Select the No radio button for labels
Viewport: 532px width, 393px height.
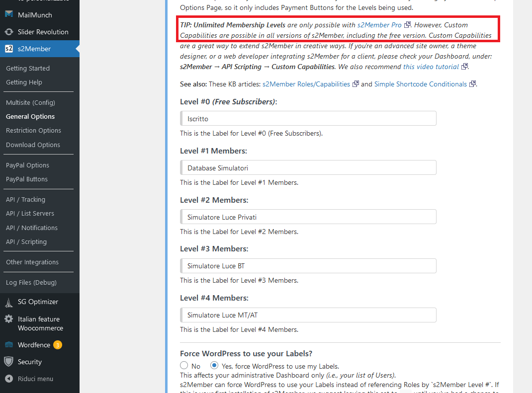[x=184, y=365]
